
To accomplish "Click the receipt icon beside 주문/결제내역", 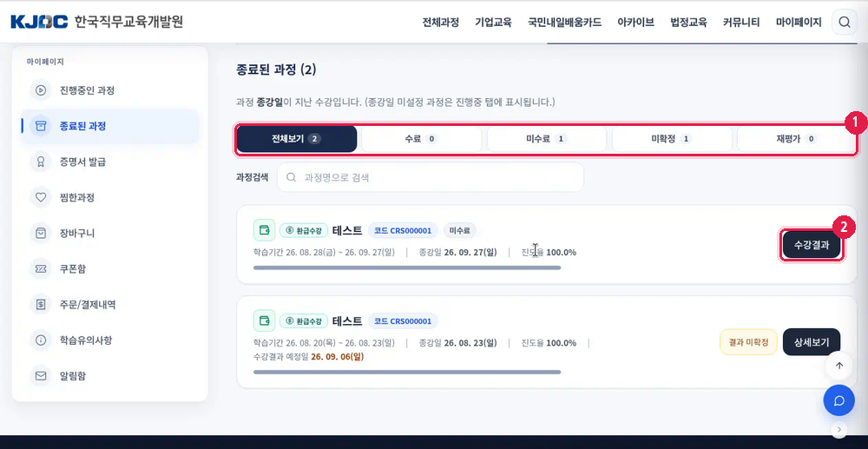I will pyautogui.click(x=41, y=304).
